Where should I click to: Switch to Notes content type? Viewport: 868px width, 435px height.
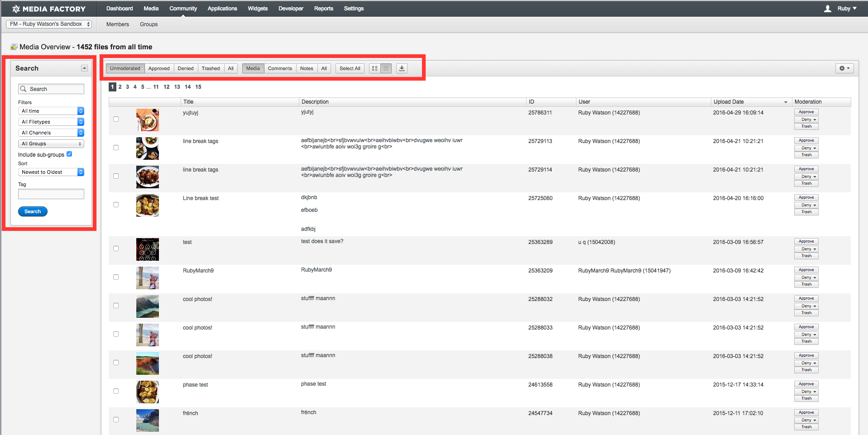tap(307, 68)
